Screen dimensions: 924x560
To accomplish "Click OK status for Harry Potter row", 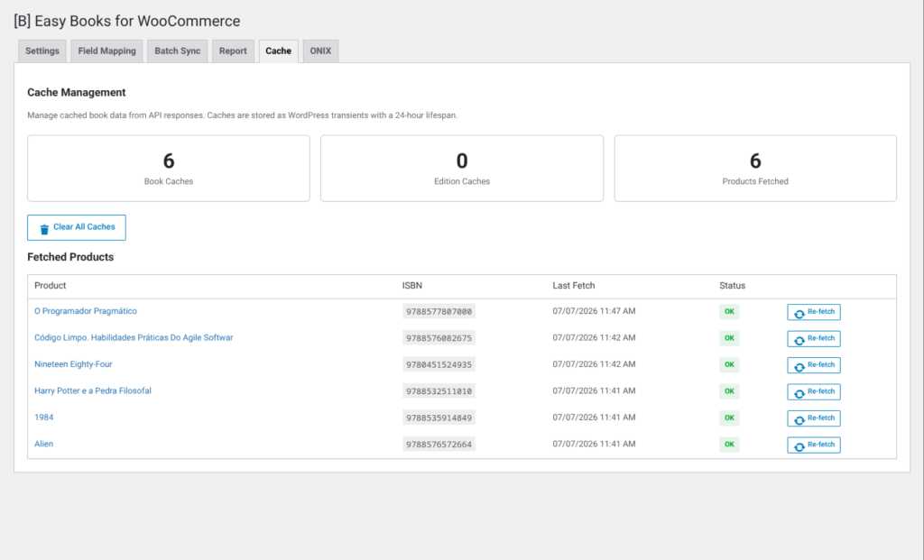I will [x=729, y=391].
